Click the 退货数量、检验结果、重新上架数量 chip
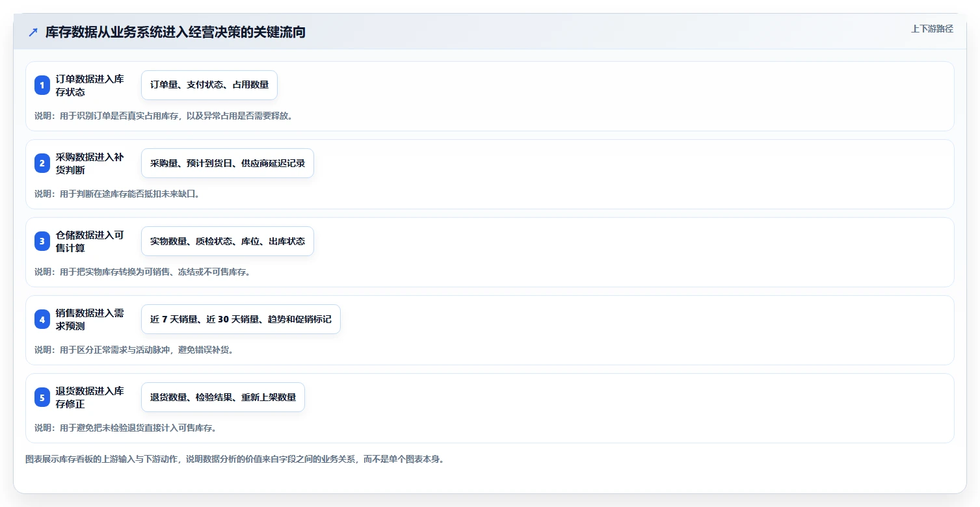The width and height of the screenshot is (980, 507). point(223,397)
